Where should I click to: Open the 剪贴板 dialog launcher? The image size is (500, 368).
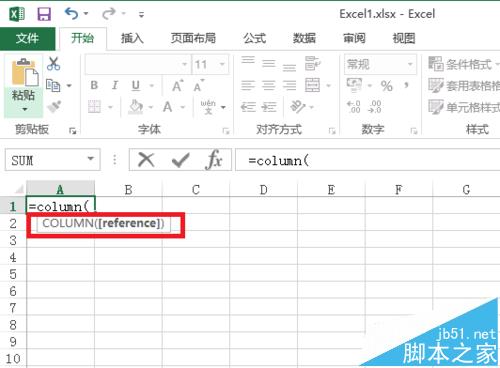tap(72, 131)
